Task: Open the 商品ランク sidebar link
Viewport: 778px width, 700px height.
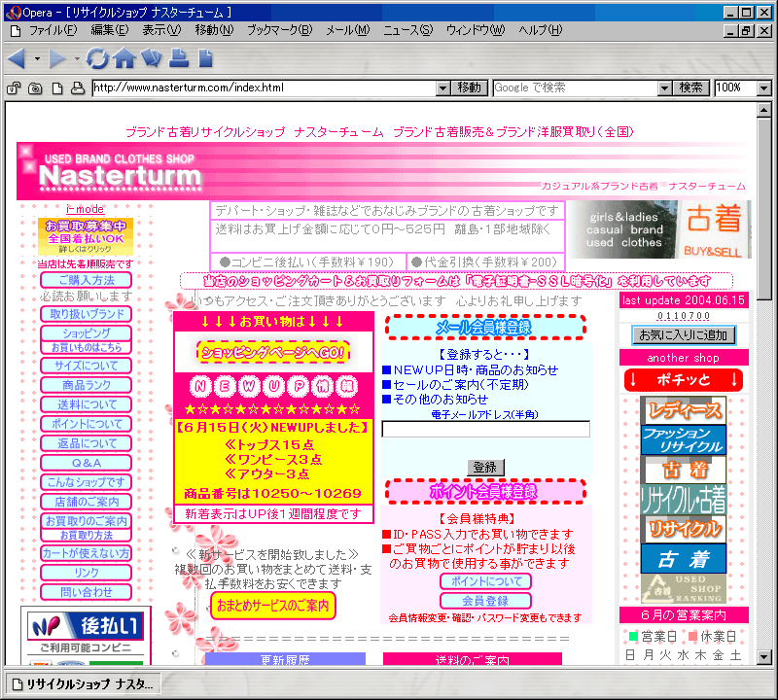Action: (86, 385)
